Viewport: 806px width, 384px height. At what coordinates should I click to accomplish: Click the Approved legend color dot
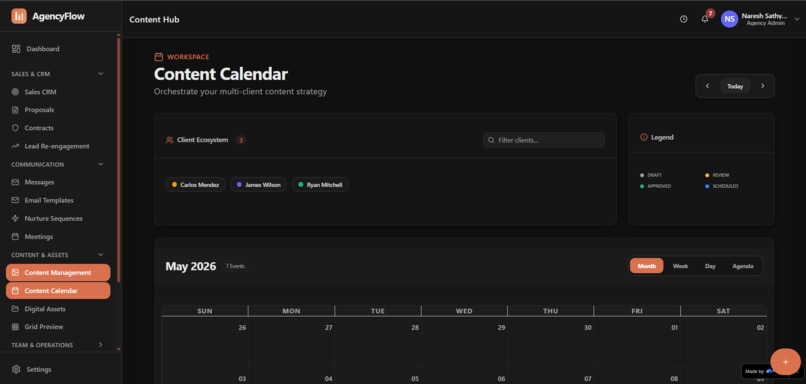pyautogui.click(x=642, y=186)
